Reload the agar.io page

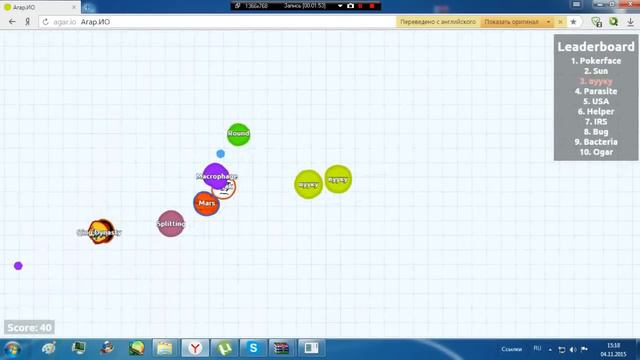[45, 22]
